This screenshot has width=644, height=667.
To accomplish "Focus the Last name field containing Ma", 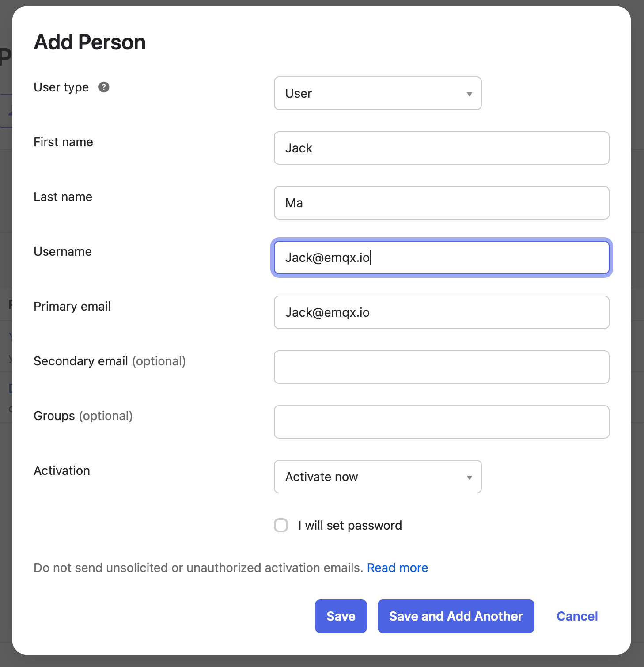I will [x=441, y=203].
